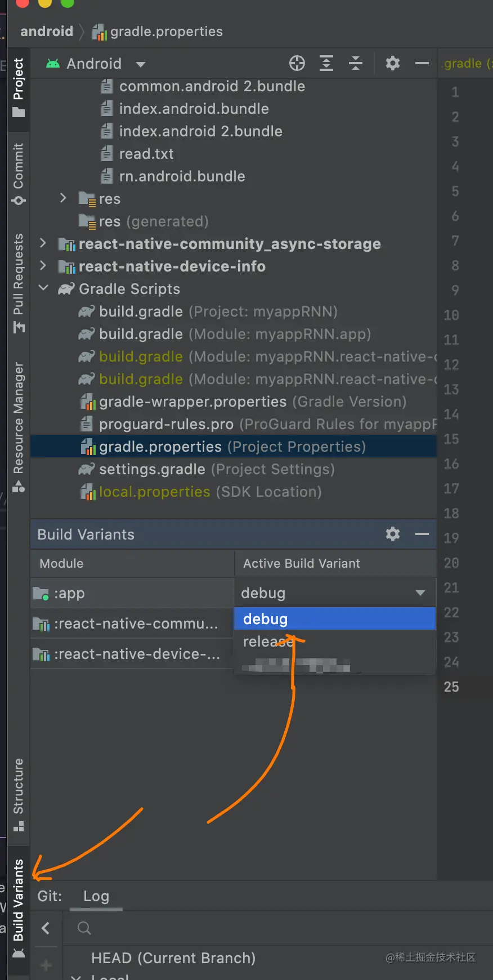Click the Module column header
This screenshot has height=980, width=493.
[132, 563]
